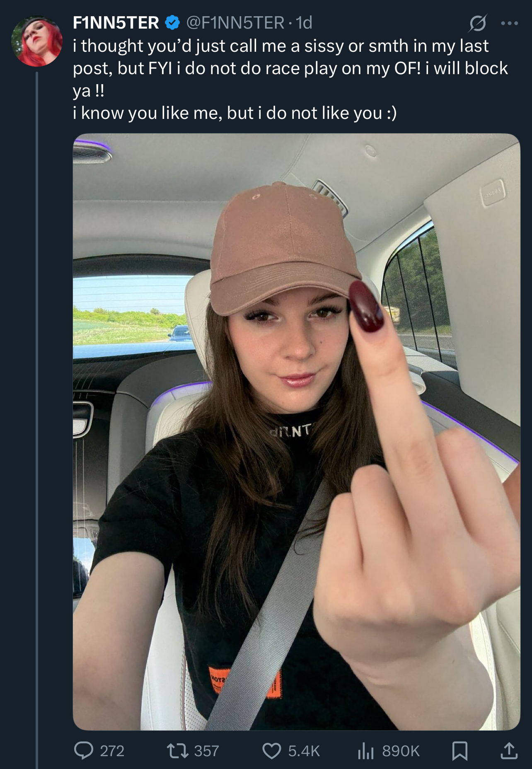Like the post with heart icon
This screenshot has height=769, width=532.
pos(272,751)
